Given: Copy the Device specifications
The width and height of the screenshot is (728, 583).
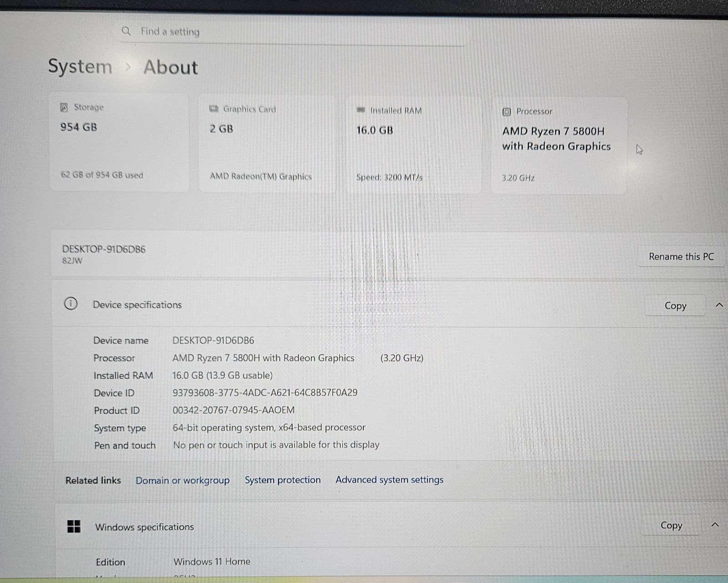Looking at the screenshot, I should click(x=675, y=306).
